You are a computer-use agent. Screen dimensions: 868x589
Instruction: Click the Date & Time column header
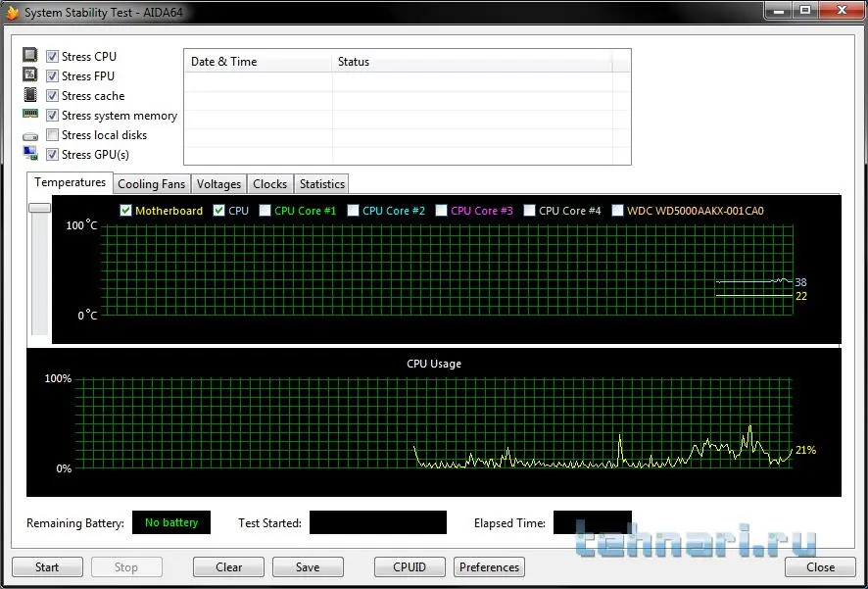coord(259,62)
